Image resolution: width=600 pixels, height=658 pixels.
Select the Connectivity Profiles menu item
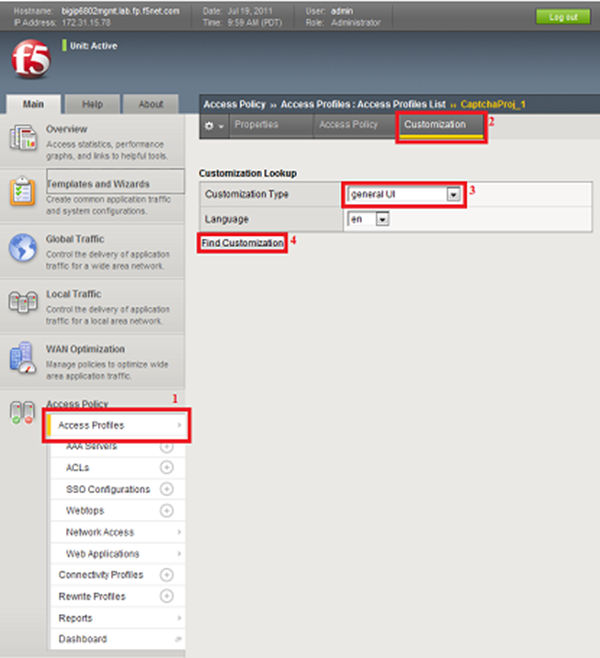point(101,575)
